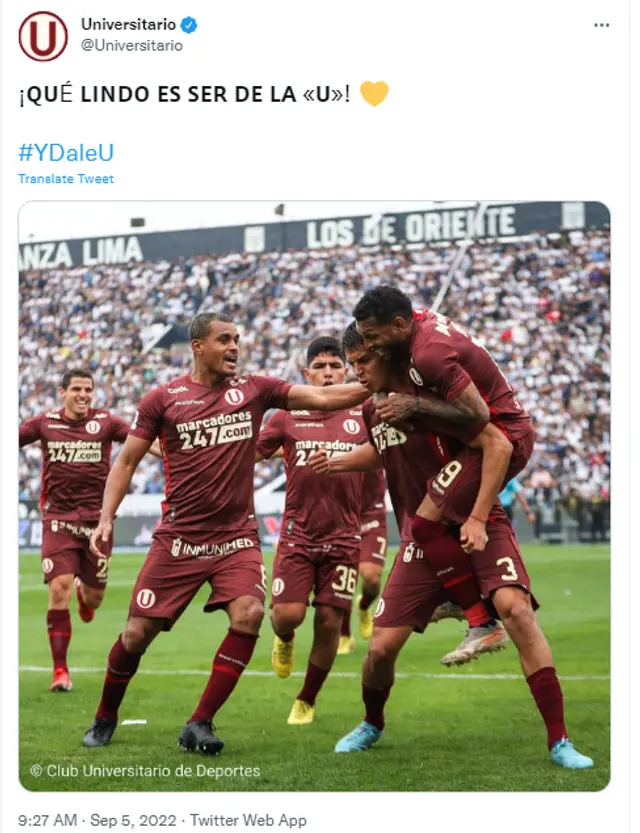Click the Club Universitario de Deportes watermark

[145, 770]
